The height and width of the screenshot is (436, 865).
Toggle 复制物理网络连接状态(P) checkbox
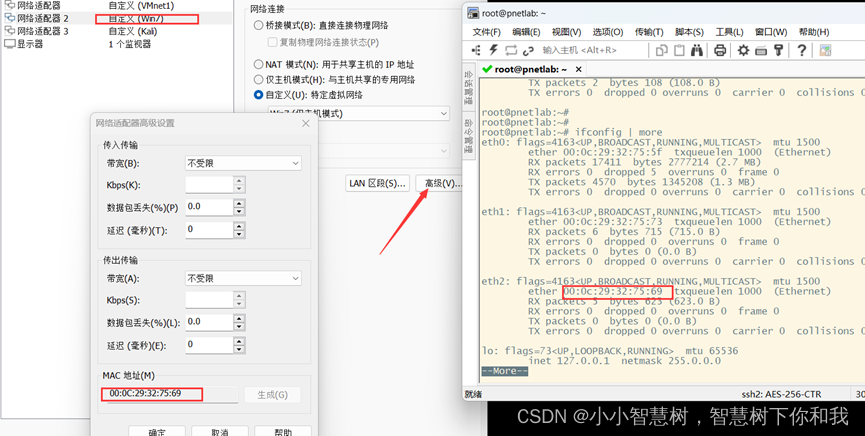[x=272, y=42]
